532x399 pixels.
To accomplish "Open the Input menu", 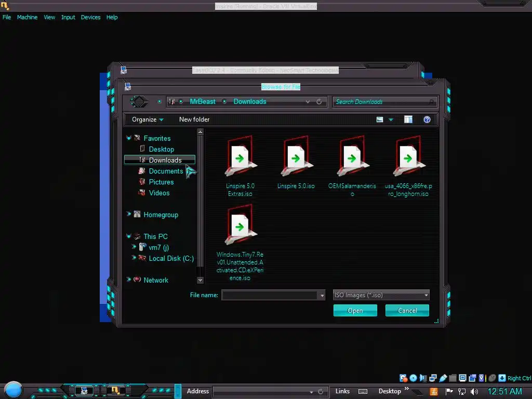I will (68, 17).
